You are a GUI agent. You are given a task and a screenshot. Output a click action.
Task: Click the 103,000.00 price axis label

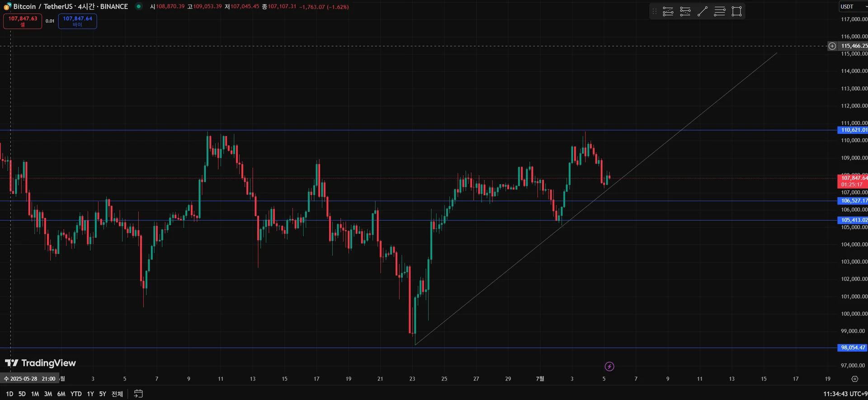point(854,262)
